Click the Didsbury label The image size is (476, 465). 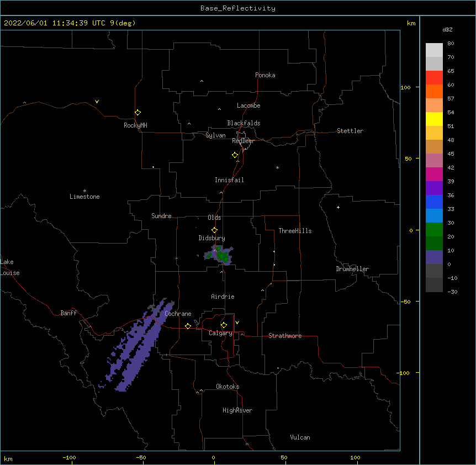click(212, 238)
